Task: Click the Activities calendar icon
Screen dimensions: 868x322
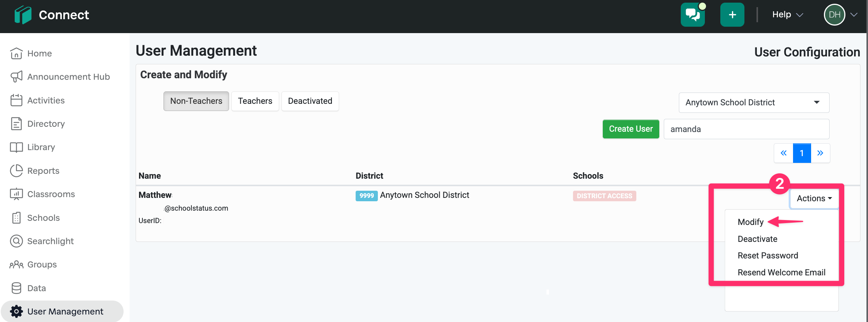Action: (x=16, y=100)
